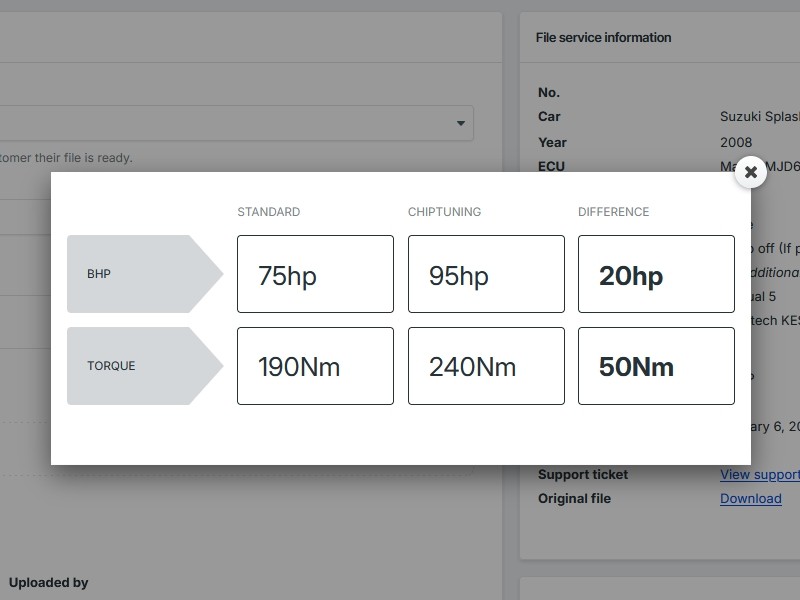The width and height of the screenshot is (800, 600).
Task: Close the power comparison popup
Action: (x=751, y=172)
